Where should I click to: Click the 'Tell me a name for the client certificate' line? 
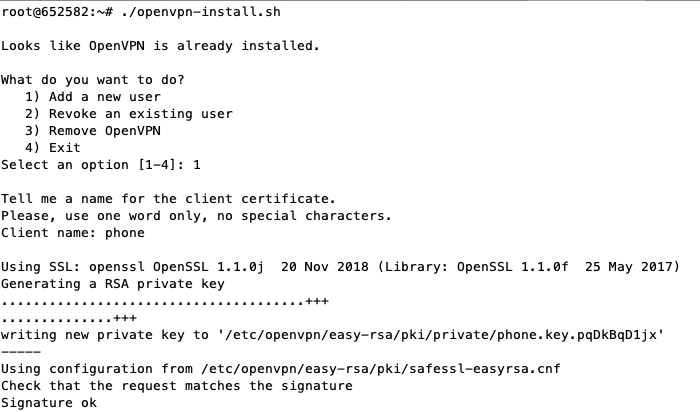pos(168,199)
